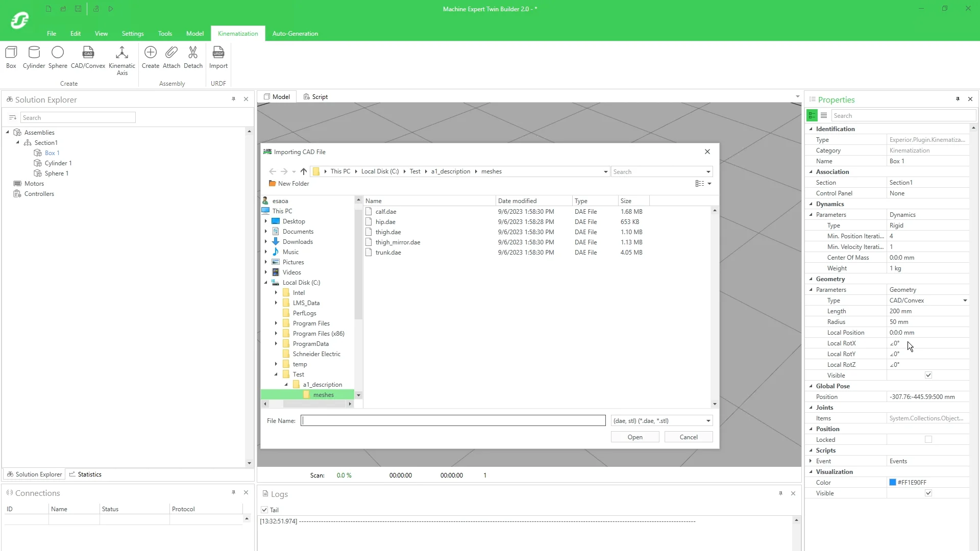Click the Attach assembly tool
The image size is (980, 551).
[172, 57]
